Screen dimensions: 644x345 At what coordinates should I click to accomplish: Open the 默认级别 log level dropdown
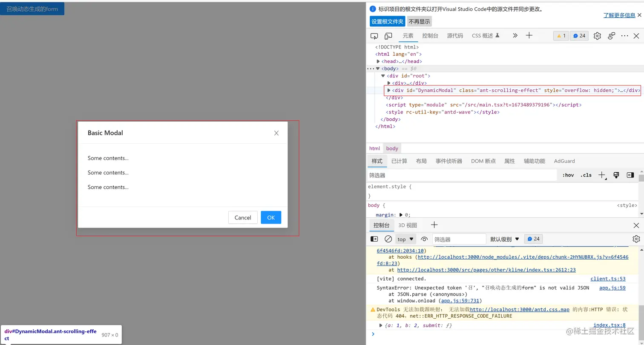[505, 239]
